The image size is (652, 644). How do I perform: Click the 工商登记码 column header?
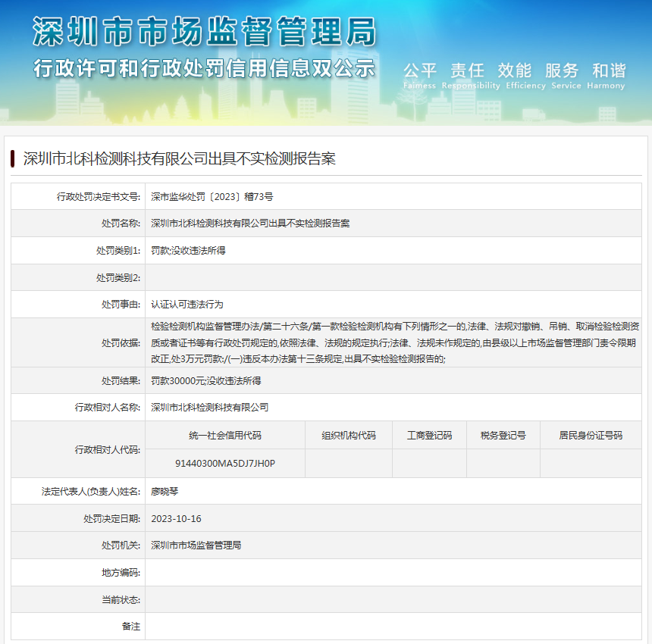[429, 435]
